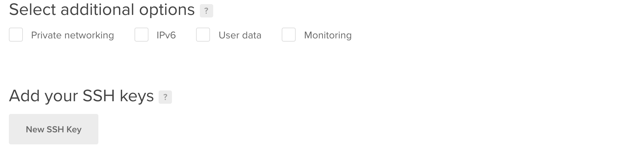The image size is (644, 152).
Task: Tick the Private networking checkbox
Action: click(x=16, y=35)
